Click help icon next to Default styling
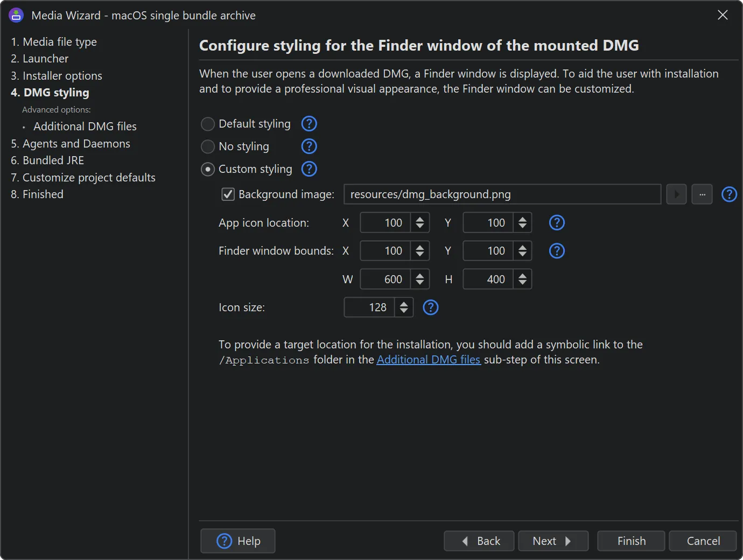Image resolution: width=743 pixels, height=560 pixels. (x=309, y=124)
